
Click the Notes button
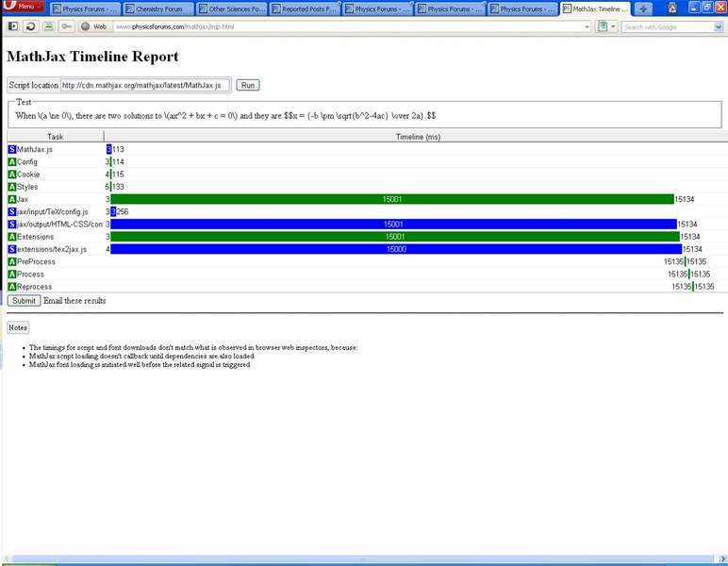(18, 327)
